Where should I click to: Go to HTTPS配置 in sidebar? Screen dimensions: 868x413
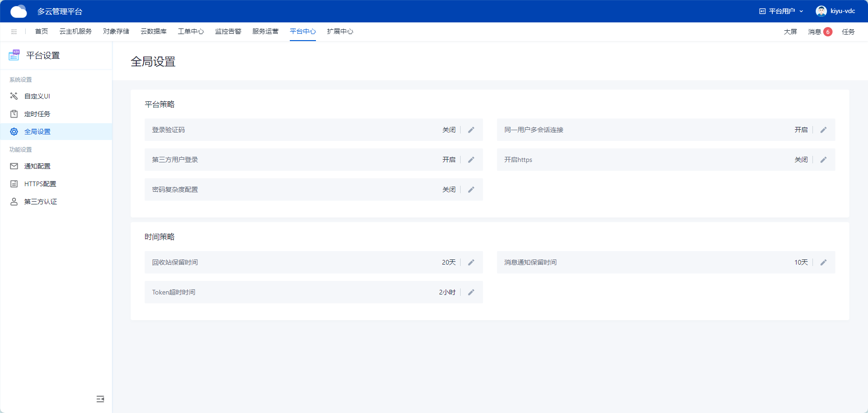[x=40, y=184]
